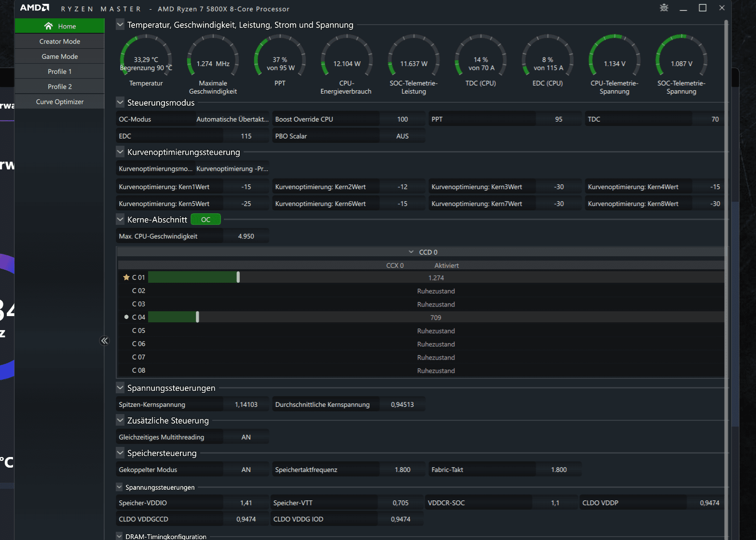
Task: Click the Kurvenoptimierungsmodus value field
Action: 232,169
